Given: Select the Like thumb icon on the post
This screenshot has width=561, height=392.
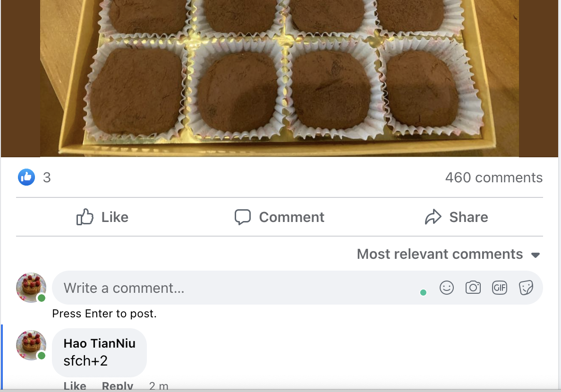Looking at the screenshot, I should 85,217.
